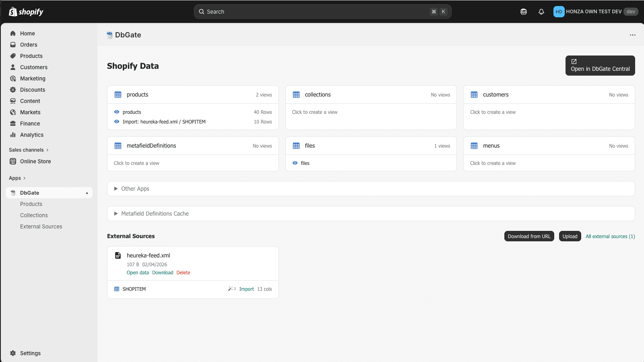
Task: Click the magic wand icon beside Import
Action: [x=230, y=289]
